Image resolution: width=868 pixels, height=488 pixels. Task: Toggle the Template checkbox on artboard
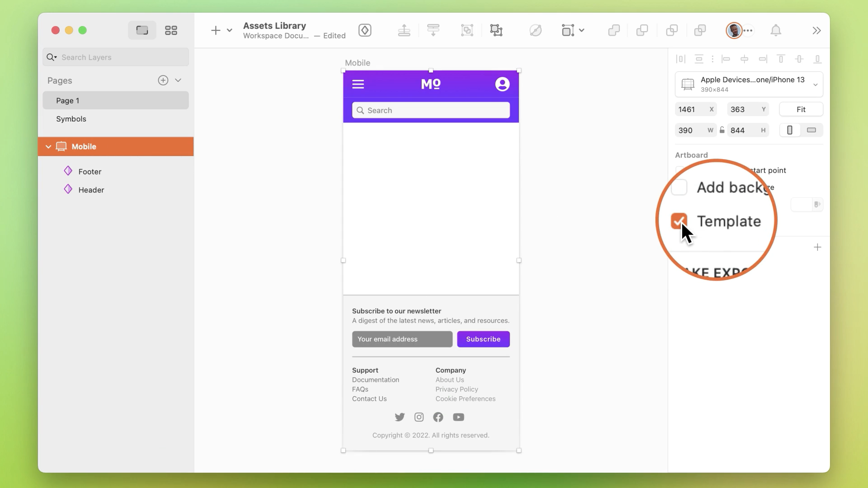[x=679, y=221]
